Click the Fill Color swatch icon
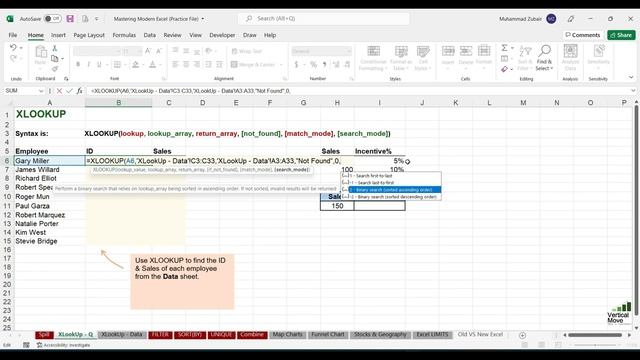 [136, 64]
